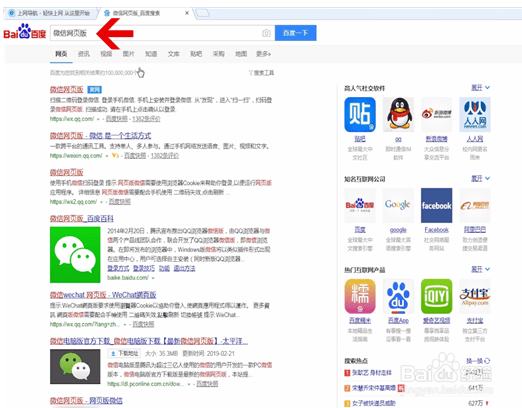Select the Images search tab
The image size is (522, 408).
pyautogui.click(x=128, y=54)
